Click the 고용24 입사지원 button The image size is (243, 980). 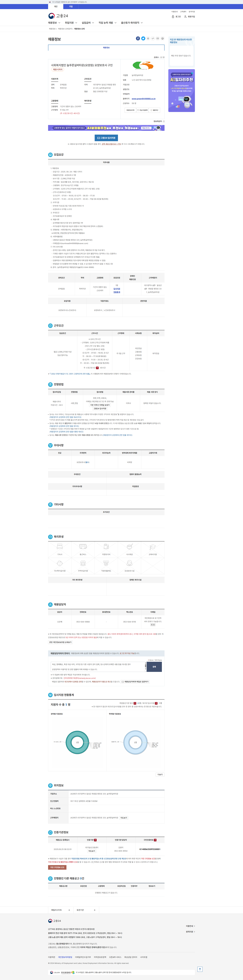click(106, 138)
